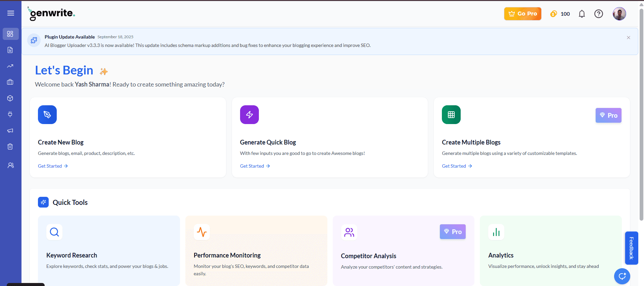Open the trash bin icon in sidebar
Viewport: 644px width, 286px height.
[x=10, y=147]
